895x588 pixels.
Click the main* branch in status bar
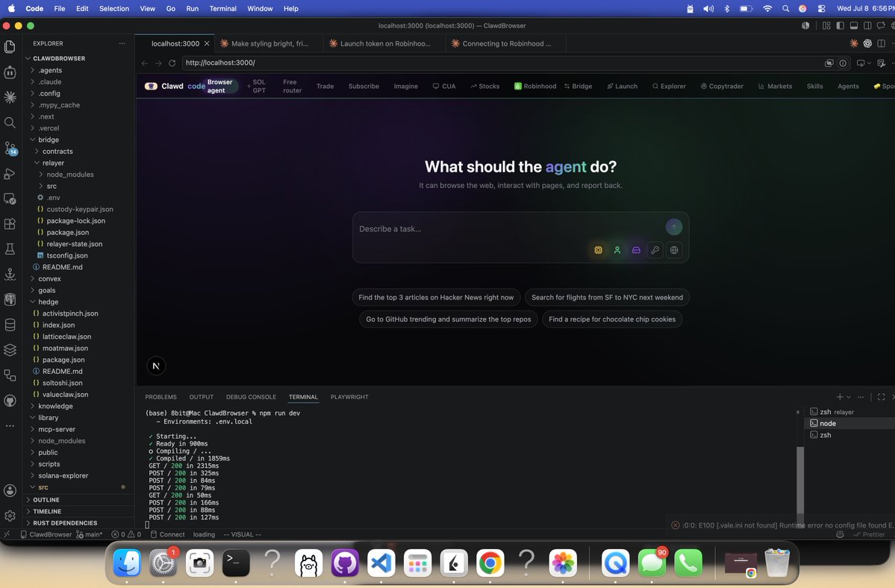90,534
